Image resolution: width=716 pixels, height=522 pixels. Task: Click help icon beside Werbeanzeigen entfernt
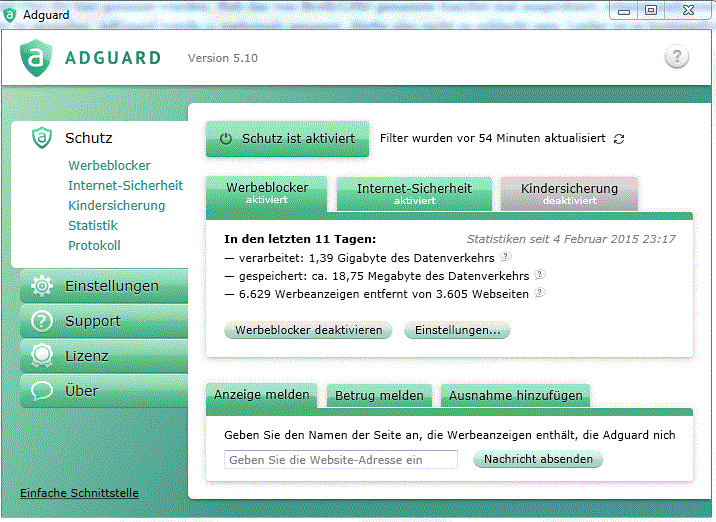point(539,293)
